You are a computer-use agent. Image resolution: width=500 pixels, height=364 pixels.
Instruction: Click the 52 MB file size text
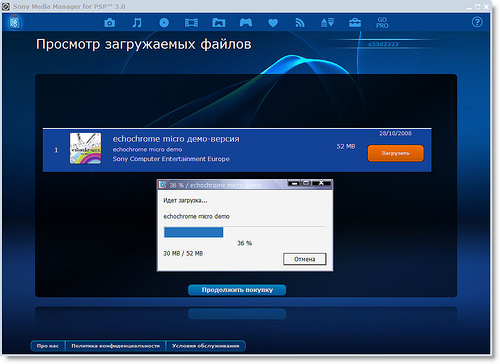[346, 146]
